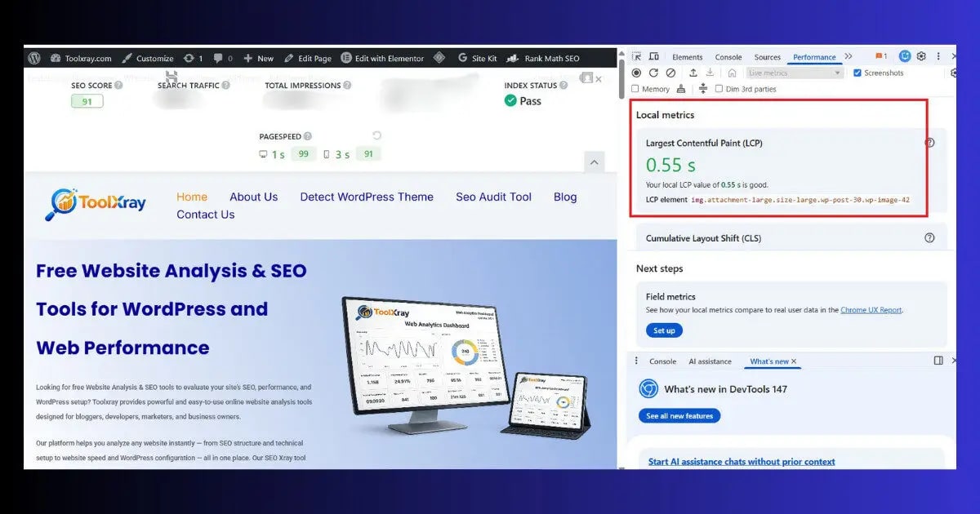Open the issues counter showing 1
Viewport: 980px width, 514px height.
pyautogui.click(x=881, y=56)
